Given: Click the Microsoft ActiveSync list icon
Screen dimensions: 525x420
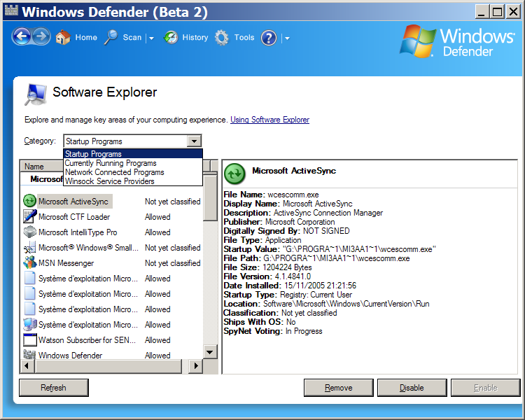Looking at the screenshot, I should (29, 201).
